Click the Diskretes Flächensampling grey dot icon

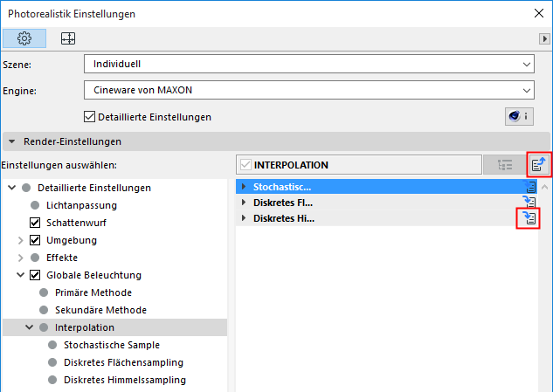(x=52, y=362)
